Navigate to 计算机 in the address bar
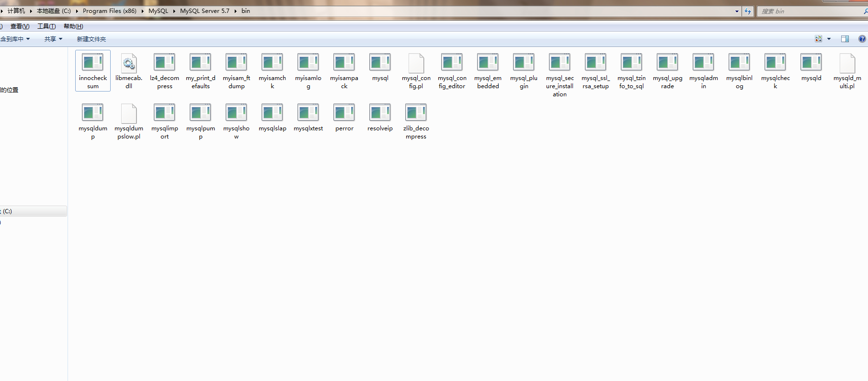The width and height of the screenshot is (868, 381). (16, 11)
